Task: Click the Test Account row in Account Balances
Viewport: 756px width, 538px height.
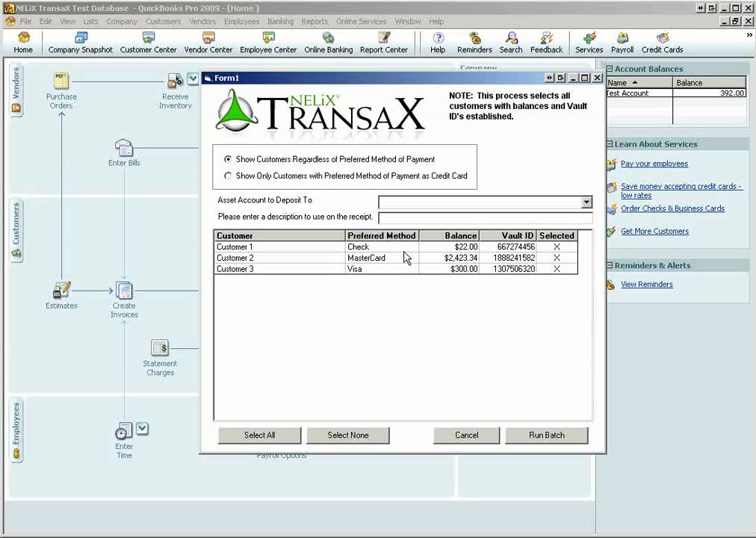Action: (675, 93)
